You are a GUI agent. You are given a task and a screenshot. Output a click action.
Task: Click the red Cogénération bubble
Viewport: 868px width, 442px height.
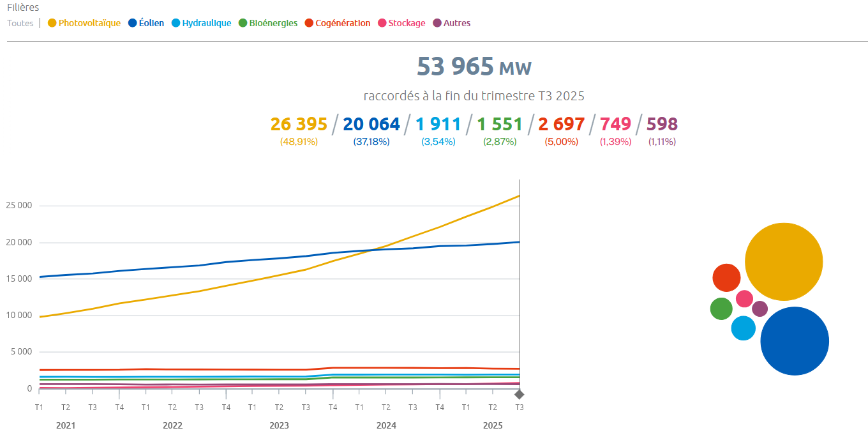pyautogui.click(x=726, y=277)
